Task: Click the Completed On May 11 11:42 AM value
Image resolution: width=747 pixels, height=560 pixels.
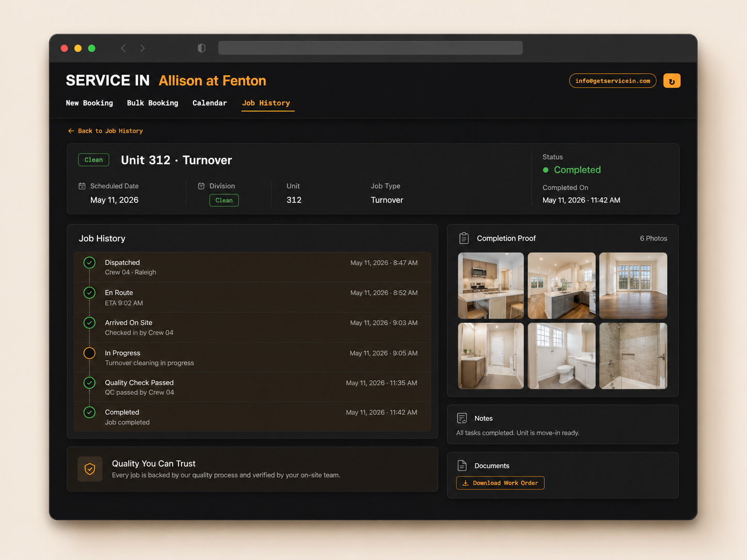Action: click(581, 200)
